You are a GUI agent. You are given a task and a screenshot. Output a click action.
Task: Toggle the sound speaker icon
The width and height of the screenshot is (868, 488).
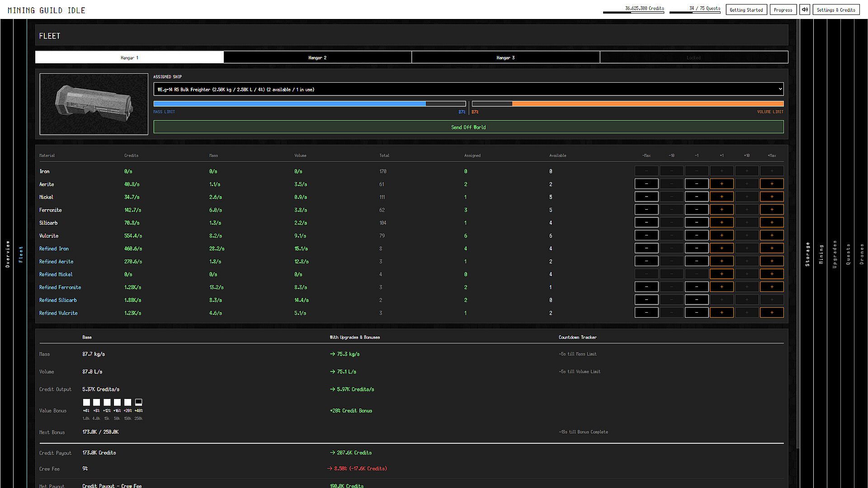pyautogui.click(x=805, y=9)
